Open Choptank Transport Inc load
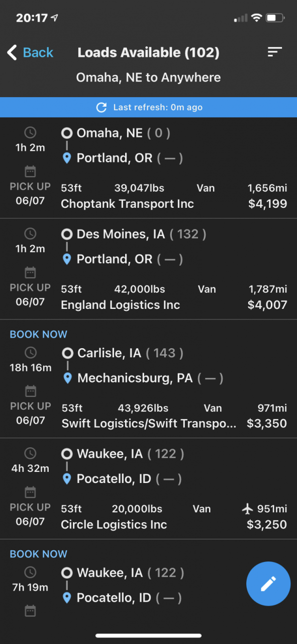Image resolution: width=297 pixels, height=644 pixels. point(148,168)
